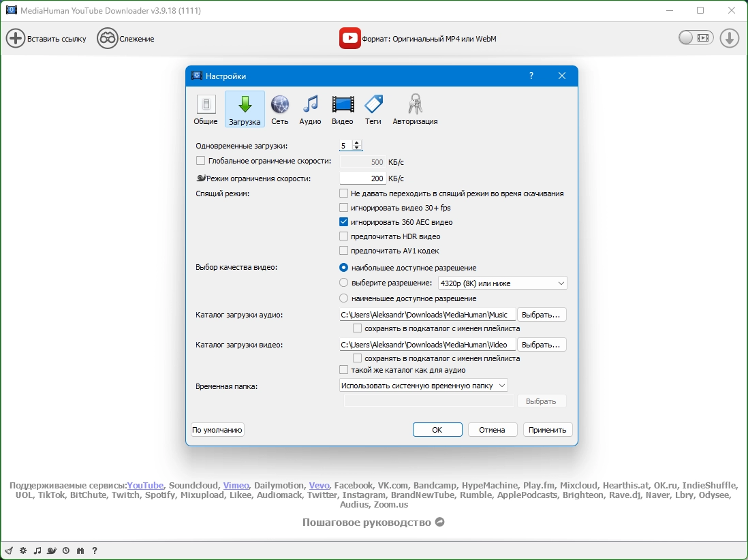Open the Vevo link in supported services
The image size is (748, 560).
(x=319, y=486)
